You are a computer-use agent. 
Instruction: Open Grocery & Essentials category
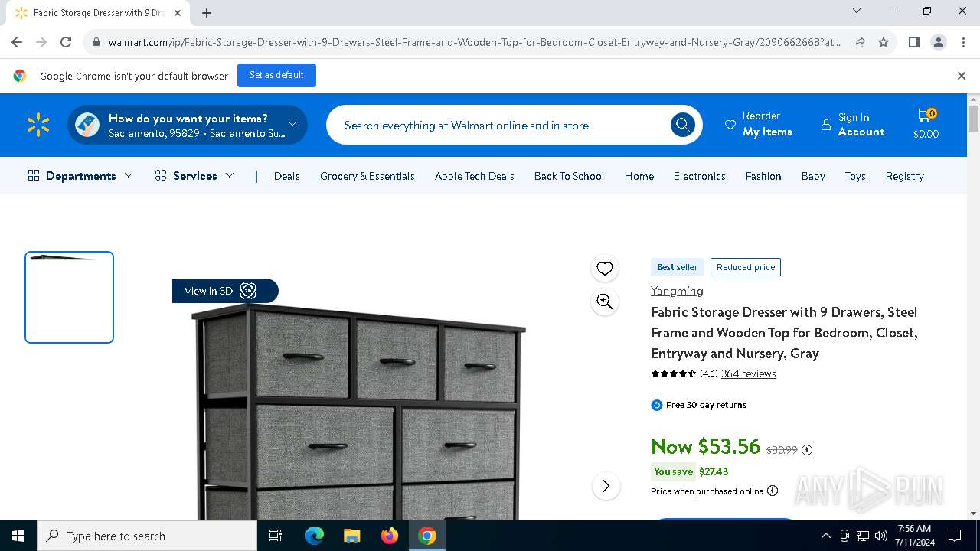click(x=367, y=176)
